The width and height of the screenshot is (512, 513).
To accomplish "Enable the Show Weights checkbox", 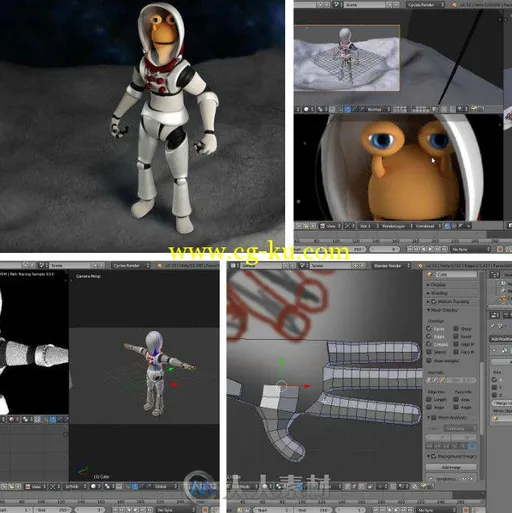I will tap(429, 360).
